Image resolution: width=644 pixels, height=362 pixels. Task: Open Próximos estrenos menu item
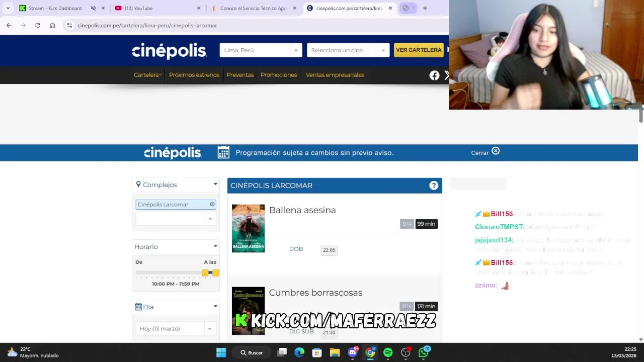point(194,75)
